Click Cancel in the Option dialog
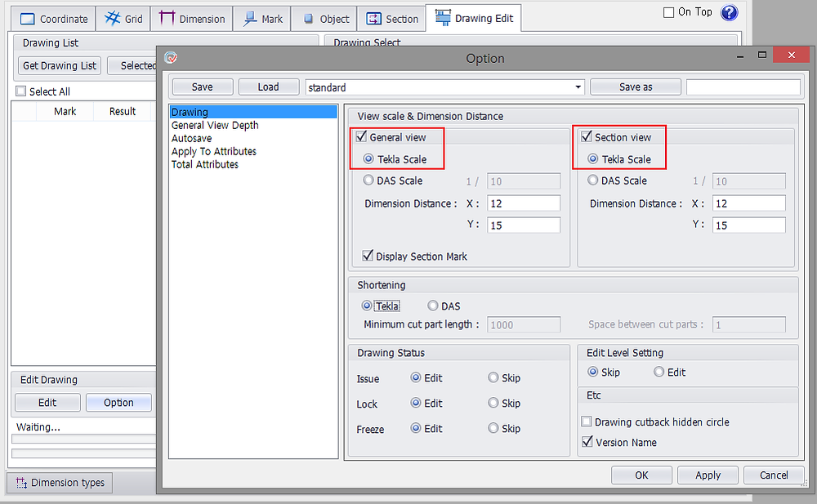Viewport: 817px width, 504px height. [774, 475]
